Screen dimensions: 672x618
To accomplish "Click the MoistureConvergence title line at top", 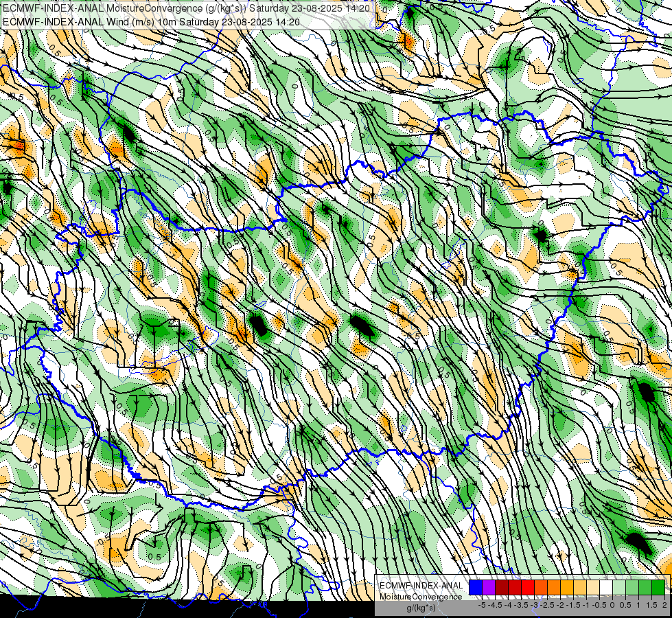I will pos(186,8).
